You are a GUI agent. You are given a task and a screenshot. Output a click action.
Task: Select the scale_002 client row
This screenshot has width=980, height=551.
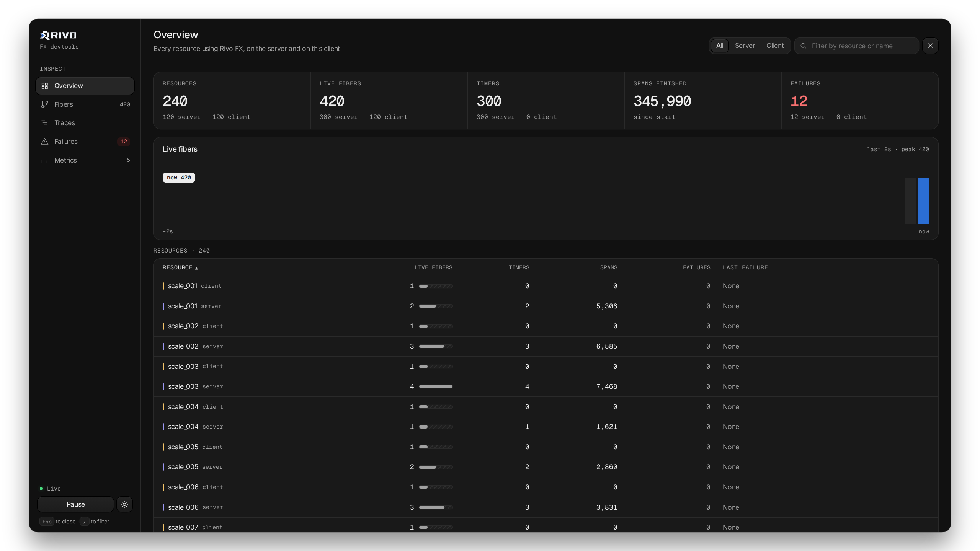pos(546,326)
